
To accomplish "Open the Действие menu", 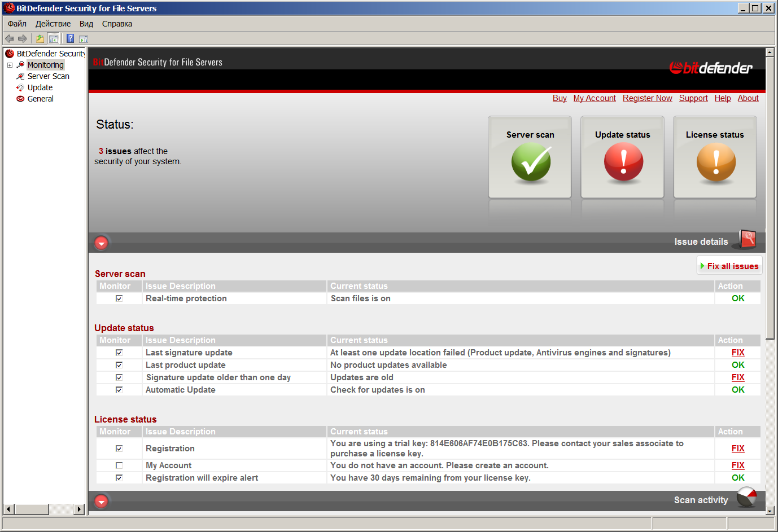I will tap(53, 24).
